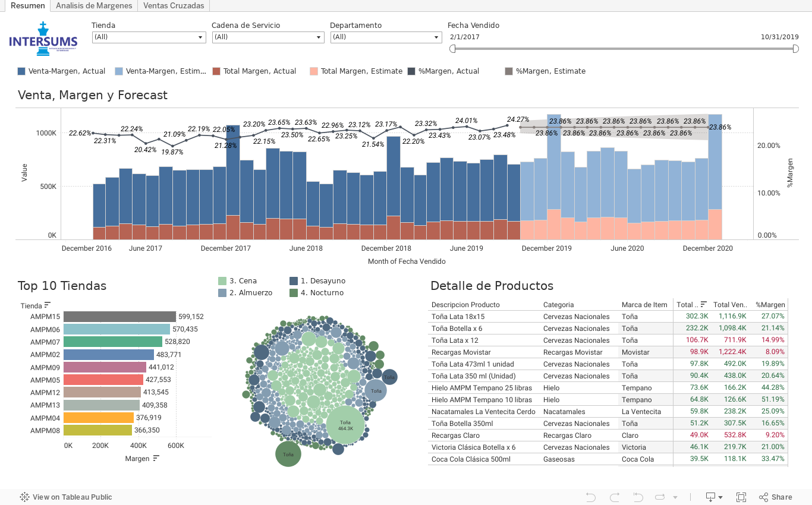Select the AMPM05 bar

[x=103, y=380]
